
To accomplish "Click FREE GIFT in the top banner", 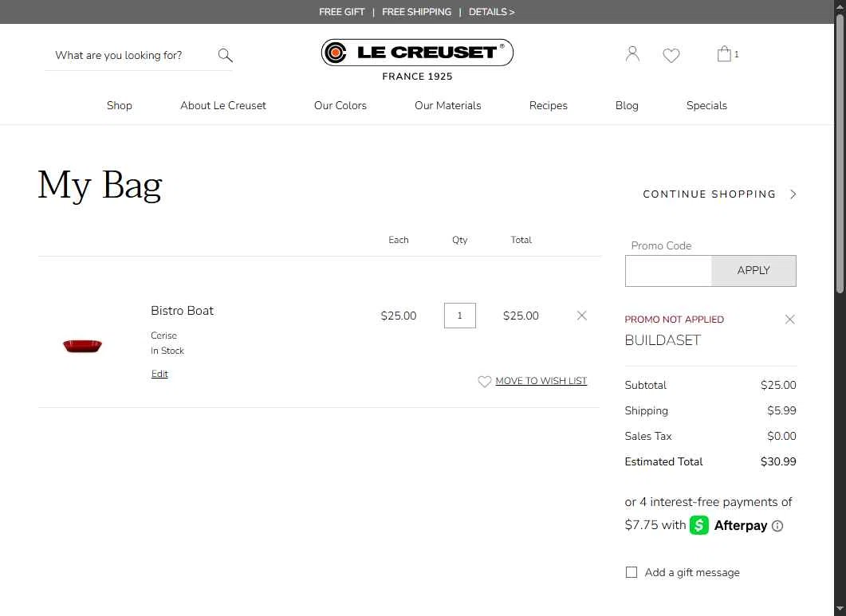I will [x=341, y=12].
